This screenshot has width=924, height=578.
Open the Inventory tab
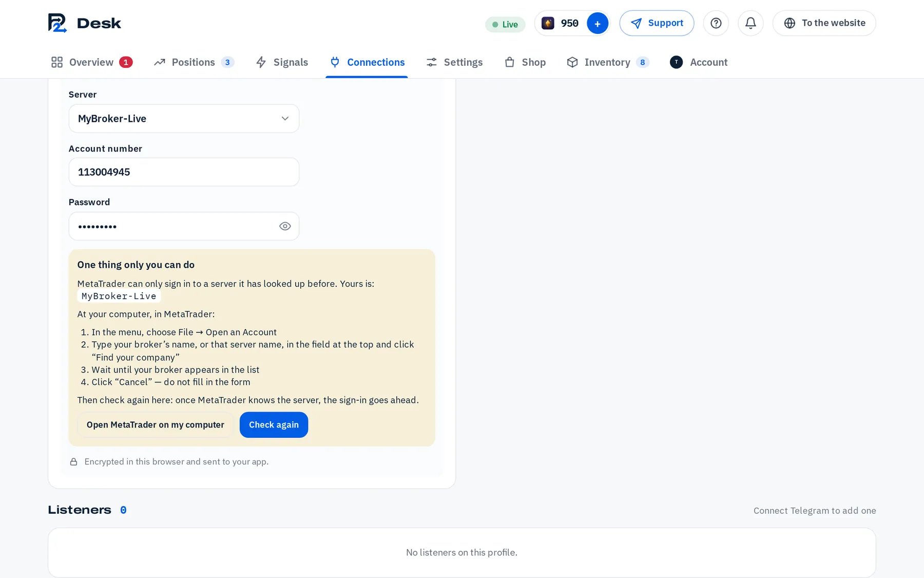pyautogui.click(x=608, y=62)
